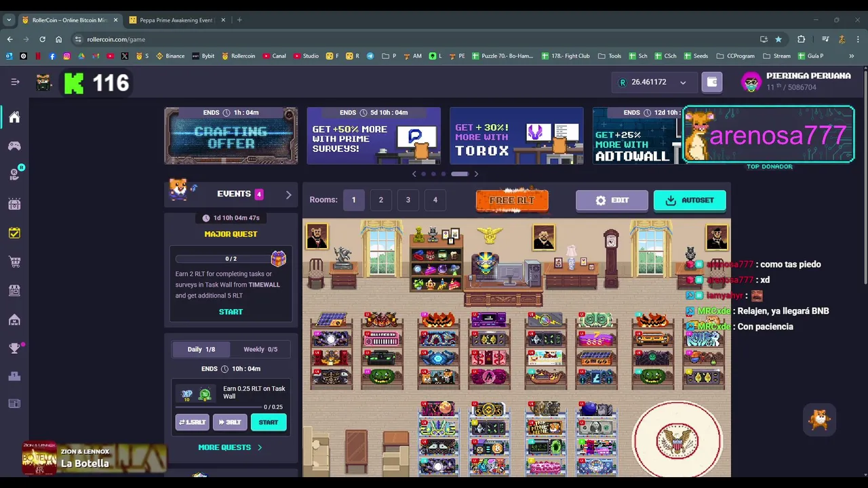
Task: Open the Games controller sidebar icon
Action: (14, 146)
